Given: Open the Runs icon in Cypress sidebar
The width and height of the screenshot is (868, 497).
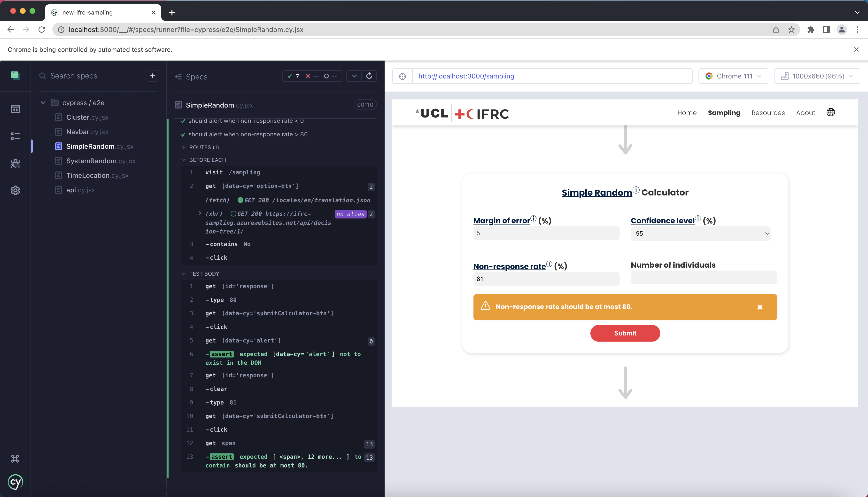Looking at the screenshot, I should tap(15, 136).
